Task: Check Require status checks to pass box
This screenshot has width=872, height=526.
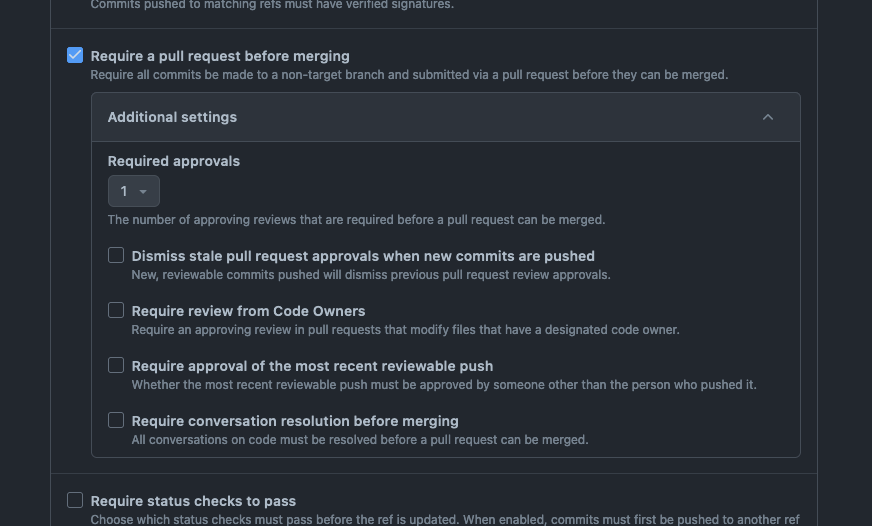Action: point(75,500)
